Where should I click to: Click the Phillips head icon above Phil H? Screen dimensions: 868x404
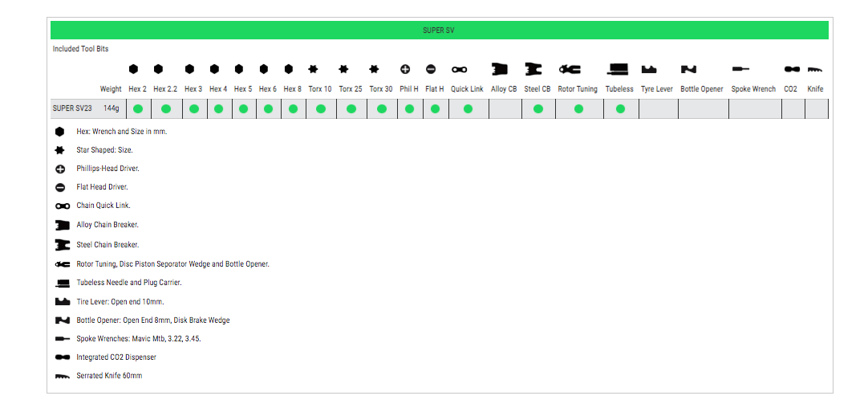coord(405,70)
